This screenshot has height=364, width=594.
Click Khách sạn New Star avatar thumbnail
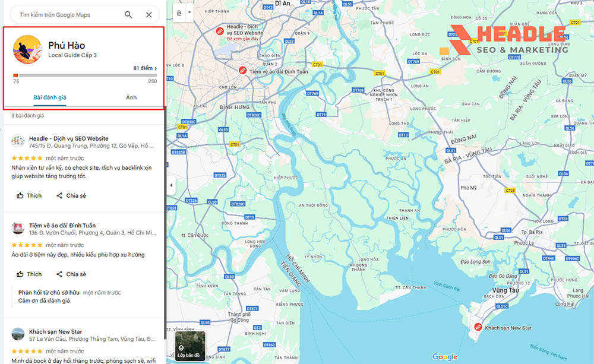click(x=18, y=334)
